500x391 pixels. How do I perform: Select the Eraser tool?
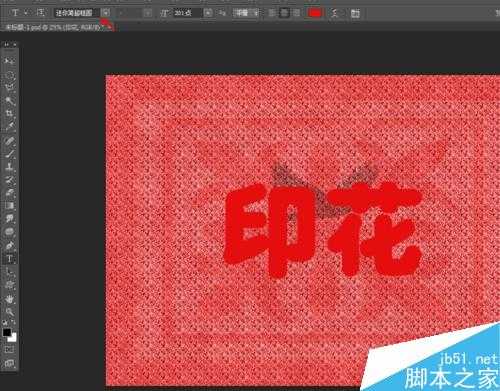pyautogui.click(x=9, y=192)
